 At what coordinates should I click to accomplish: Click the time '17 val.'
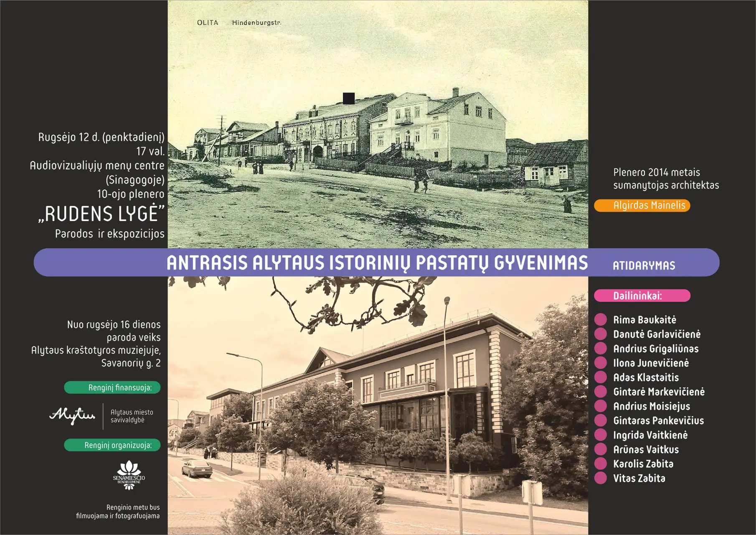click(x=150, y=151)
